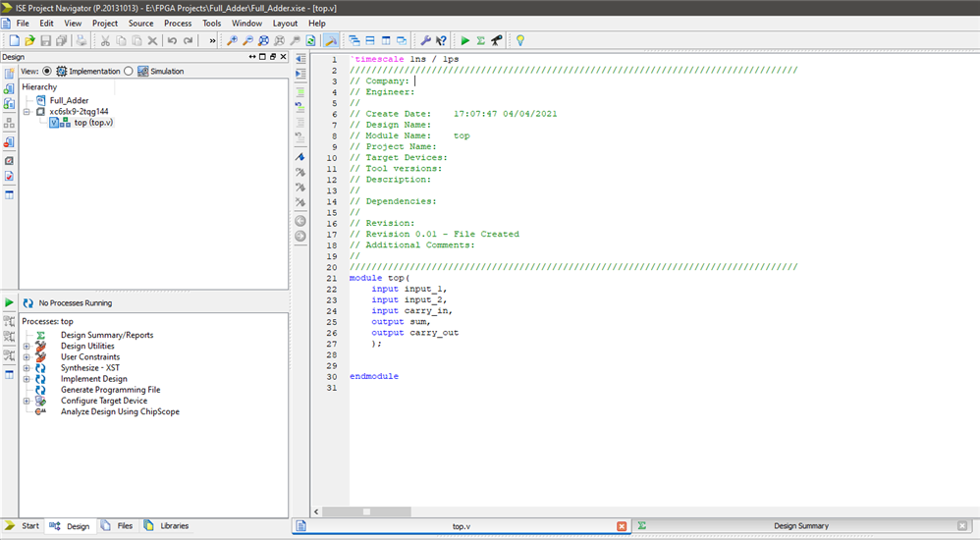Select Generate Programming File process

(x=110, y=390)
